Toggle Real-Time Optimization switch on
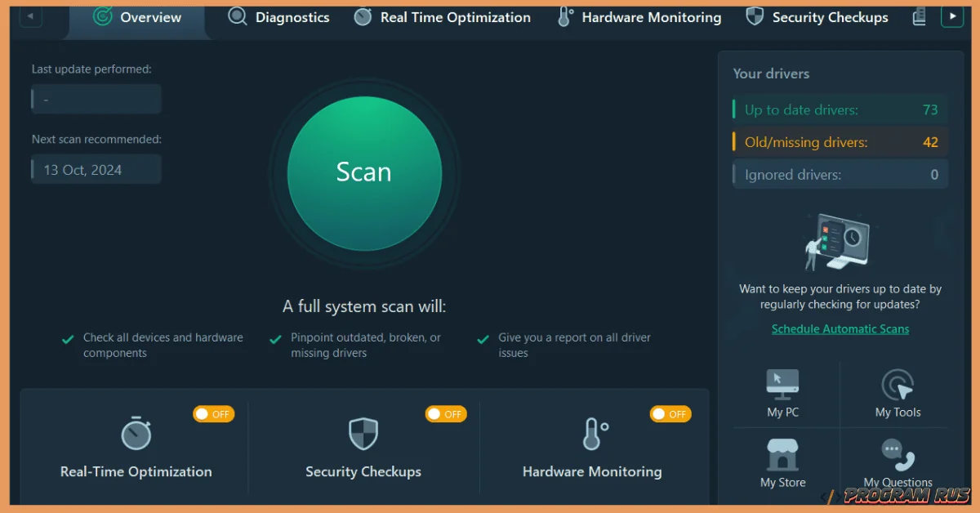The image size is (980, 513). (x=213, y=414)
